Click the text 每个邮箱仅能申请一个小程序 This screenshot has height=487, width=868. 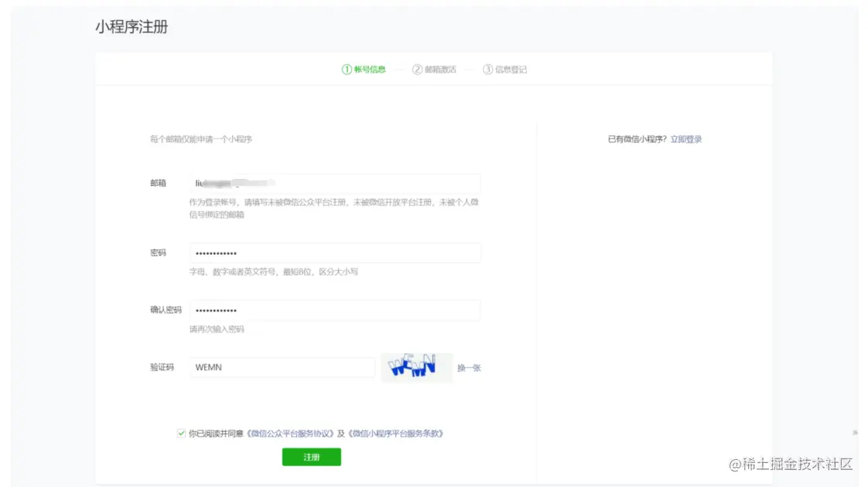click(x=201, y=139)
